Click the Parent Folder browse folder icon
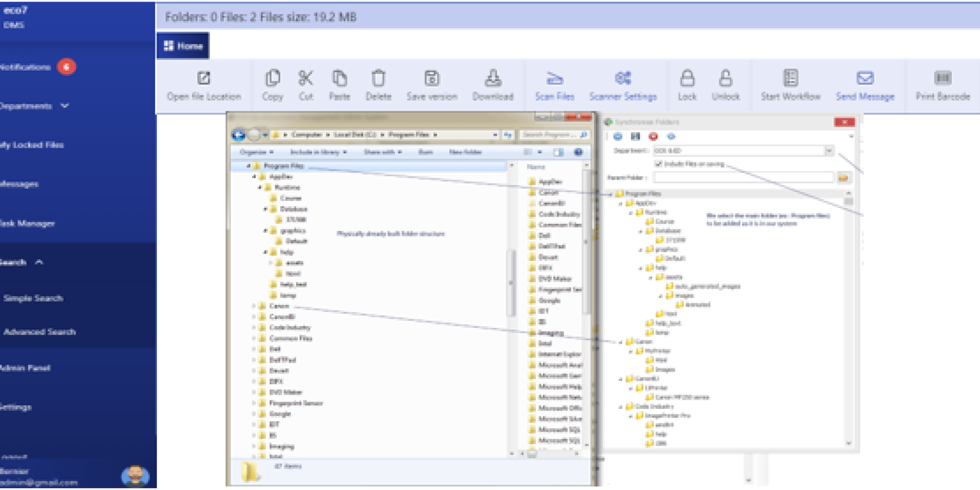The height and width of the screenshot is (490, 980). 843,178
